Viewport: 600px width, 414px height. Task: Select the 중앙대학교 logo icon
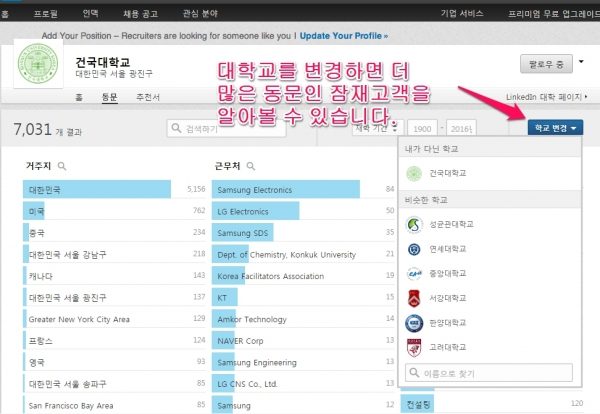[x=414, y=274]
